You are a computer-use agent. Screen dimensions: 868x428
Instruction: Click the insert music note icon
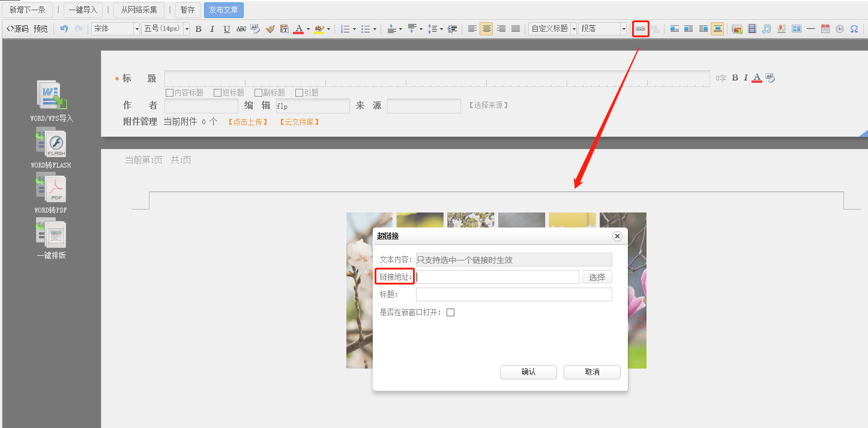tap(766, 29)
